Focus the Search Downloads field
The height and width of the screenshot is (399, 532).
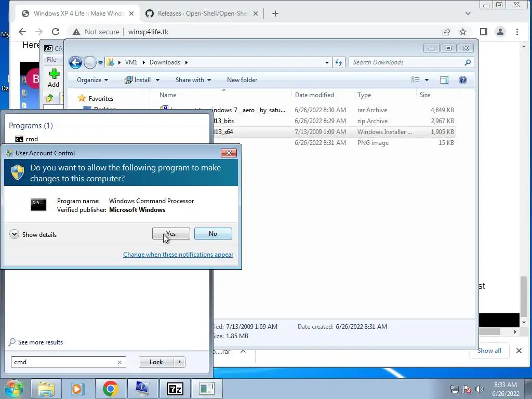click(x=407, y=62)
